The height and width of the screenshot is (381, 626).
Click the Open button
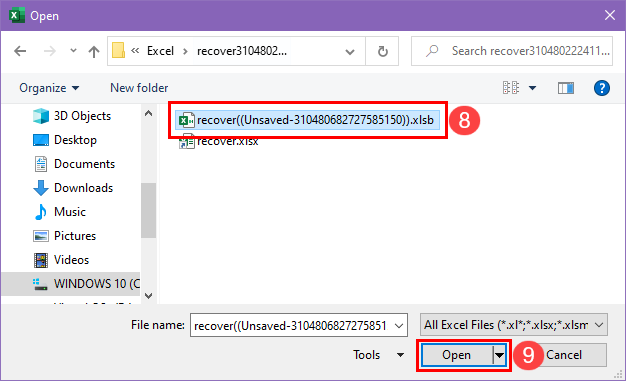tap(456, 355)
